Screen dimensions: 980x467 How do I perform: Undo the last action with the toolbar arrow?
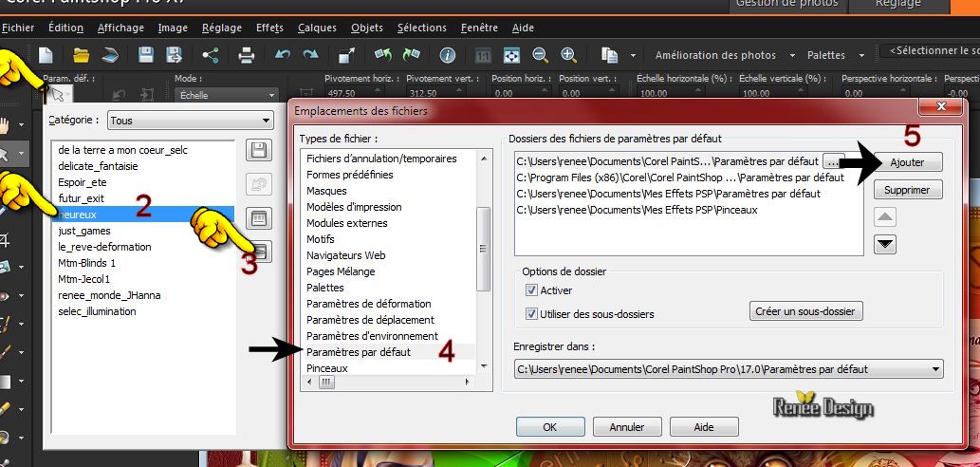(x=283, y=55)
